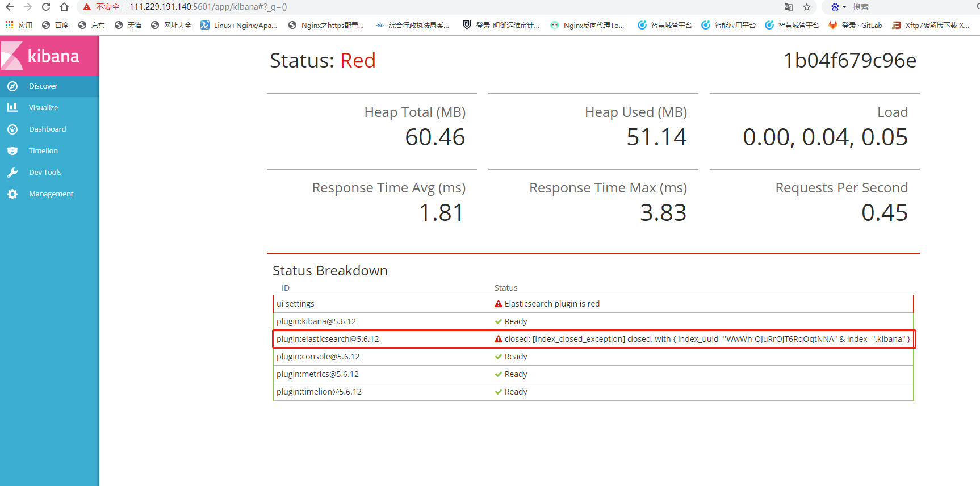Select Dashboard menu label

click(x=47, y=129)
